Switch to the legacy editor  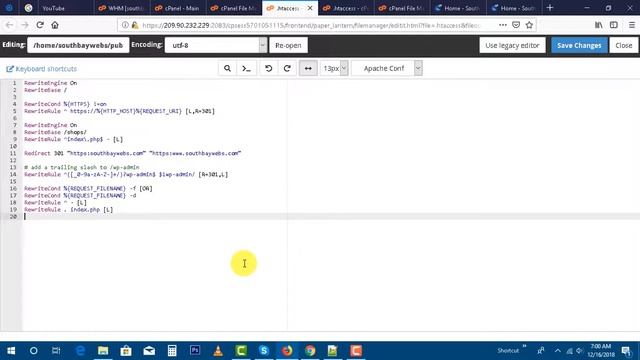click(x=512, y=45)
